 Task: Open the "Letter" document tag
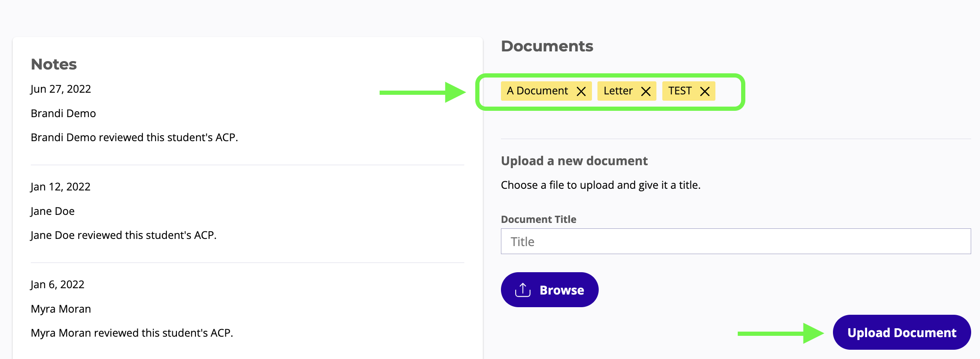[618, 91]
